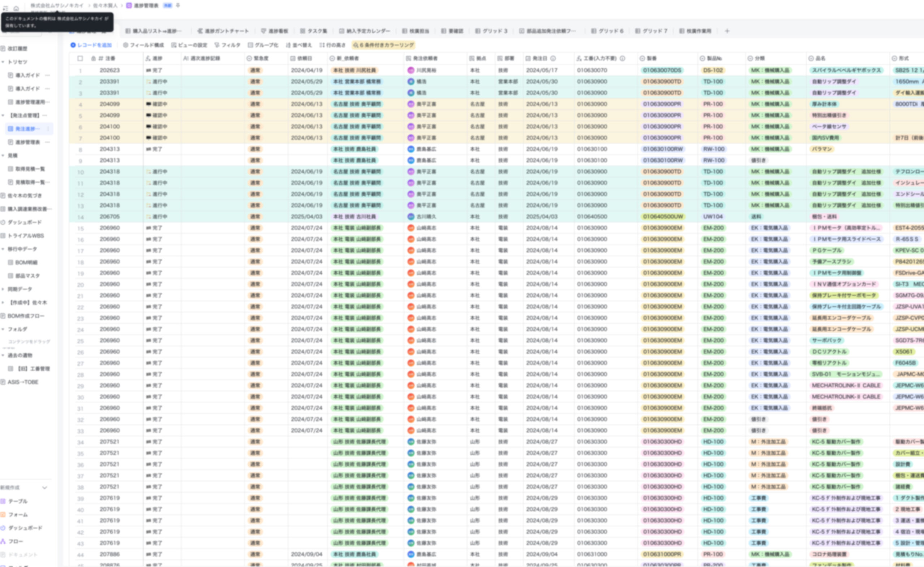Open the 条件付きカラーリング rules
Viewport: 924px width, 567px height.
(x=383, y=45)
